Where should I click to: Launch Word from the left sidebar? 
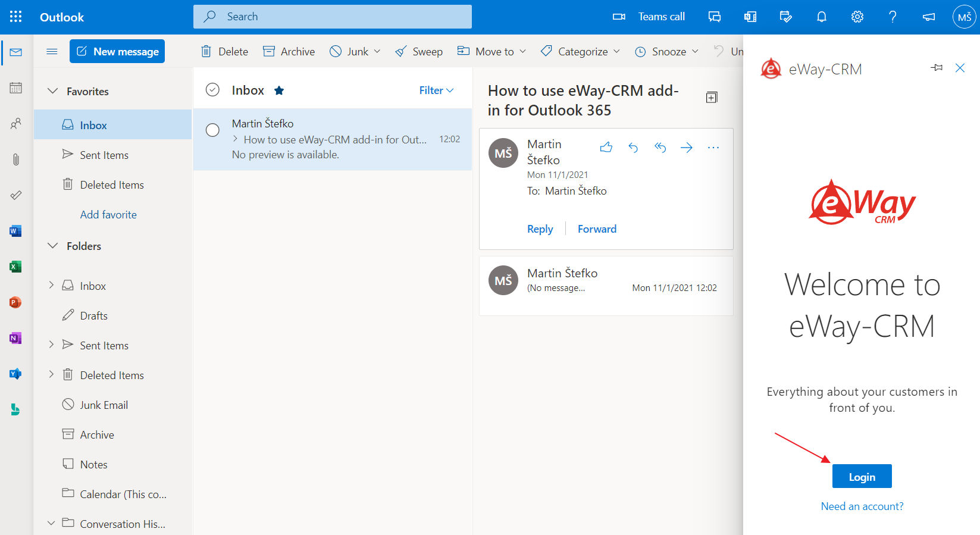(x=16, y=231)
